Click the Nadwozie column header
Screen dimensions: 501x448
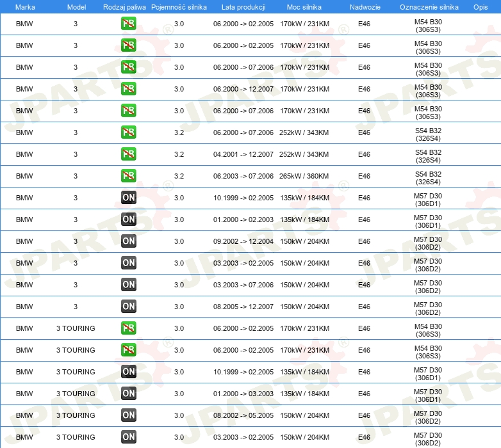click(365, 7)
